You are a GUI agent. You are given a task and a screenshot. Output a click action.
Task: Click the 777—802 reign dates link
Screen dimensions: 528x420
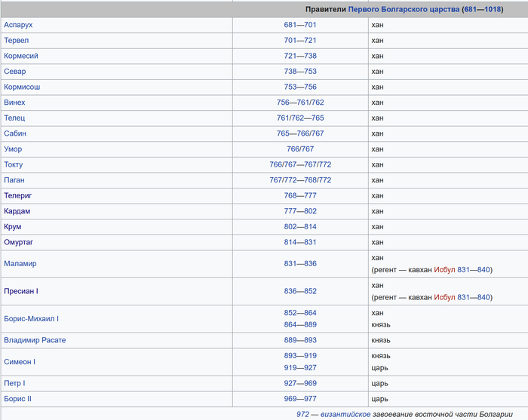coord(300,211)
